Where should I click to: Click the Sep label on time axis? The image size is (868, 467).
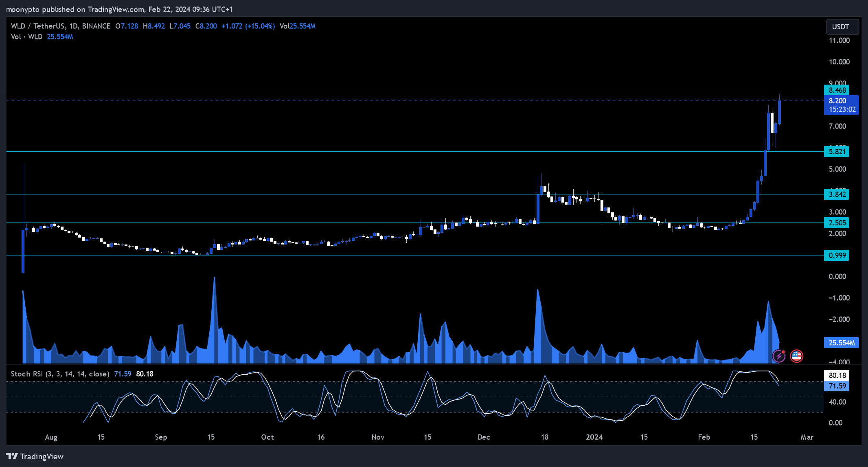pyautogui.click(x=161, y=437)
